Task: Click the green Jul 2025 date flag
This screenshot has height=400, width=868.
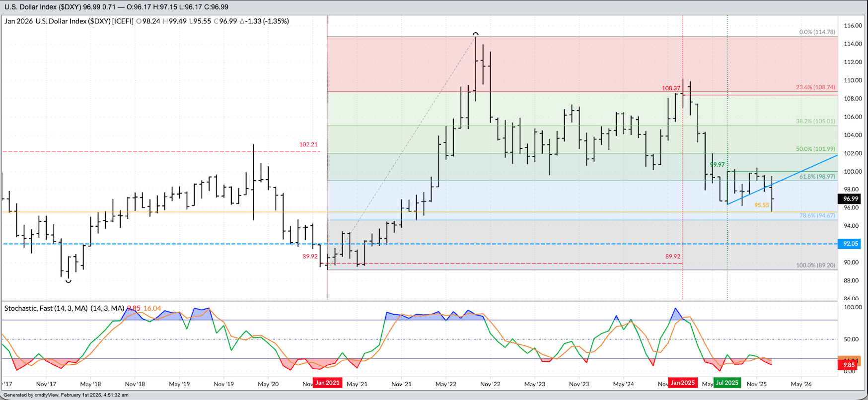Action: pos(727,383)
